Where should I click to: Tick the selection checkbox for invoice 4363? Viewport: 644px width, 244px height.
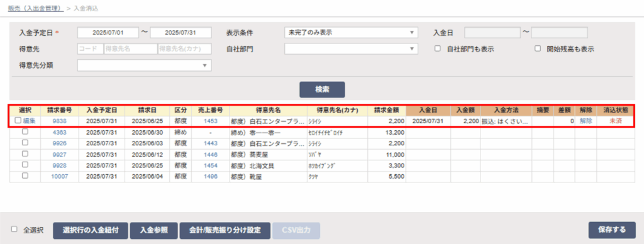25,132
